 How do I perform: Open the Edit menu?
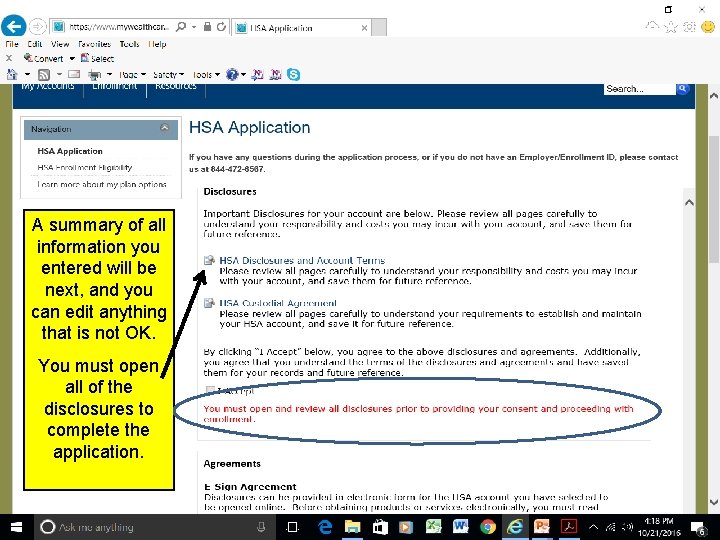click(34, 44)
